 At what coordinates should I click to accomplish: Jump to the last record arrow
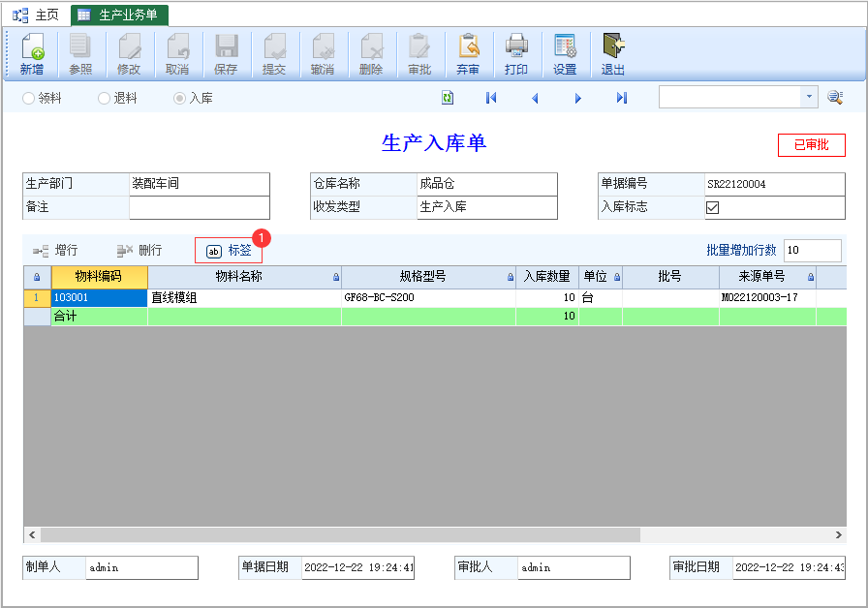point(622,98)
